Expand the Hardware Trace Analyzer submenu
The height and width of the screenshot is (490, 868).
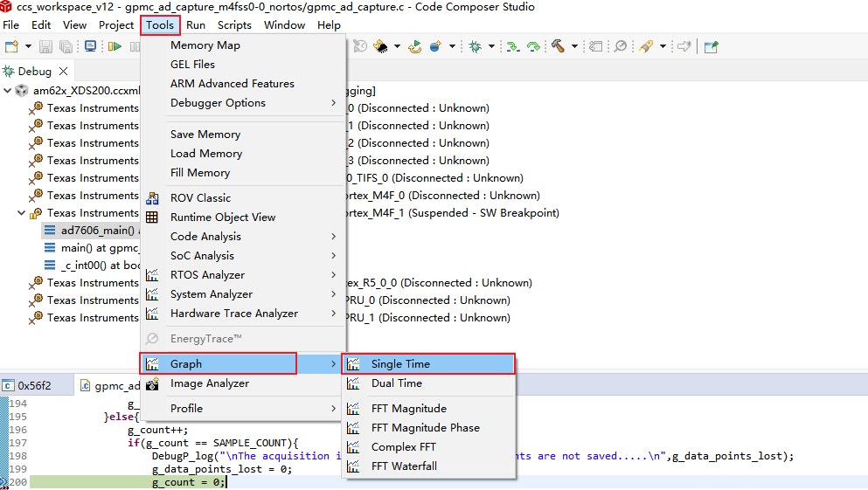tap(243, 314)
